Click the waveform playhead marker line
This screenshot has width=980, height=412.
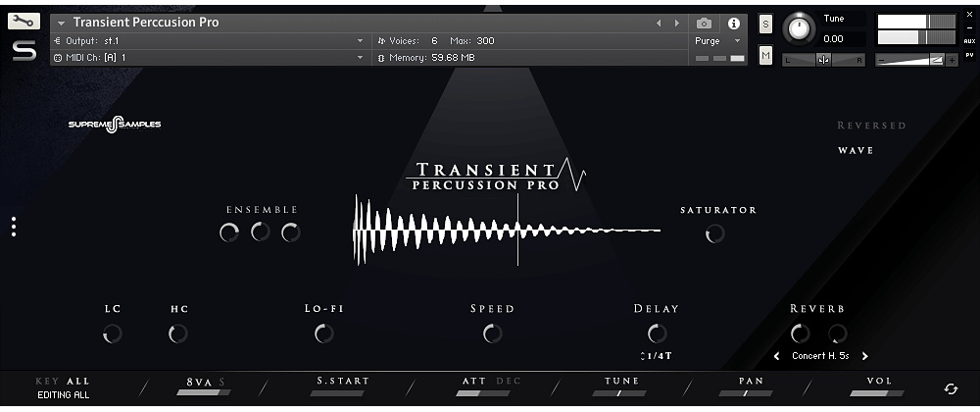click(517, 231)
